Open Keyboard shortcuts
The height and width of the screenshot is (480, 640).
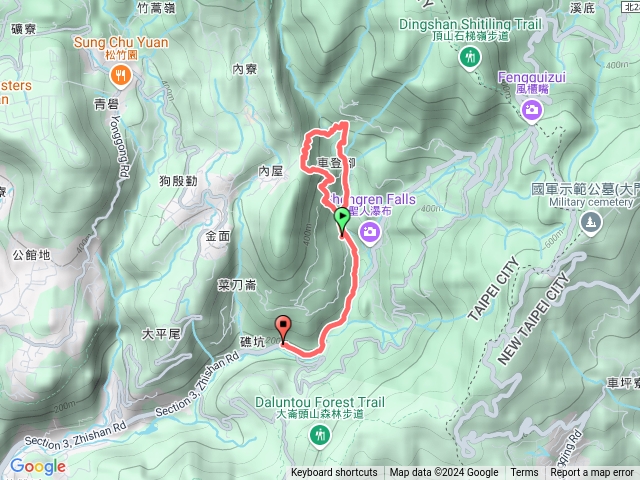point(334,473)
